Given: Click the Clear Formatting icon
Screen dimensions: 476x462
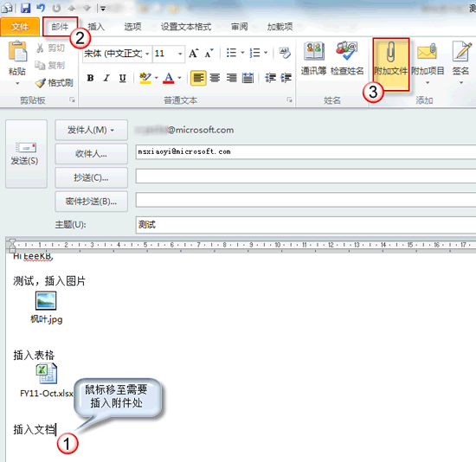Looking at the screenshot, I should click(x=285, y=53).
